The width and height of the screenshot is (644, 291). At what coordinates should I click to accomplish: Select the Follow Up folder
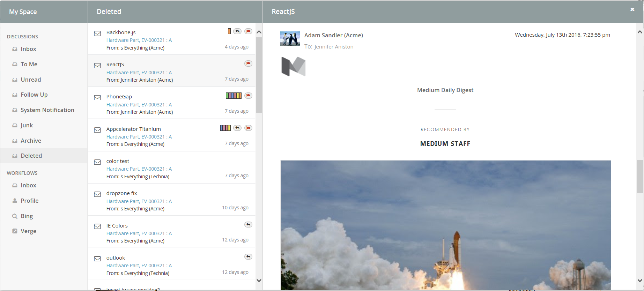(x=34, y=95)
